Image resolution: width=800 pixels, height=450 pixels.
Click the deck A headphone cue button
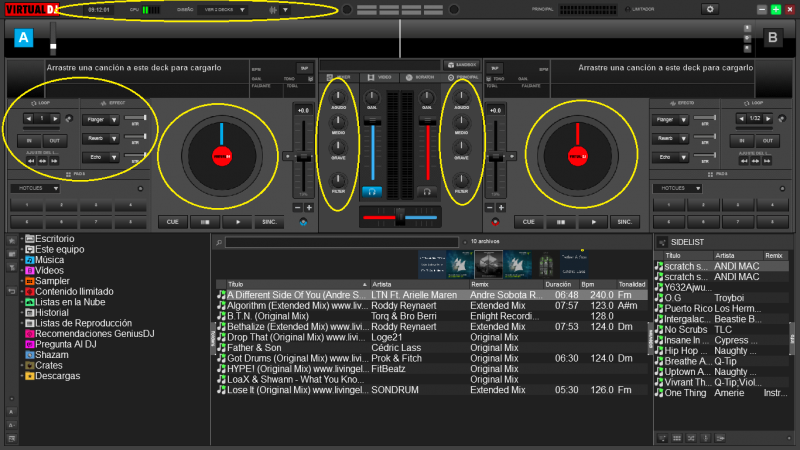372,192
